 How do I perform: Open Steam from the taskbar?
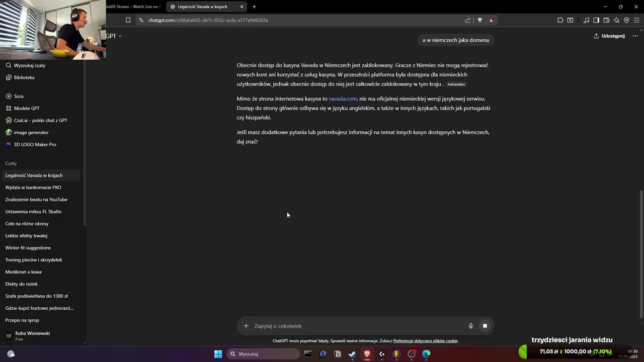click(352, 354)
